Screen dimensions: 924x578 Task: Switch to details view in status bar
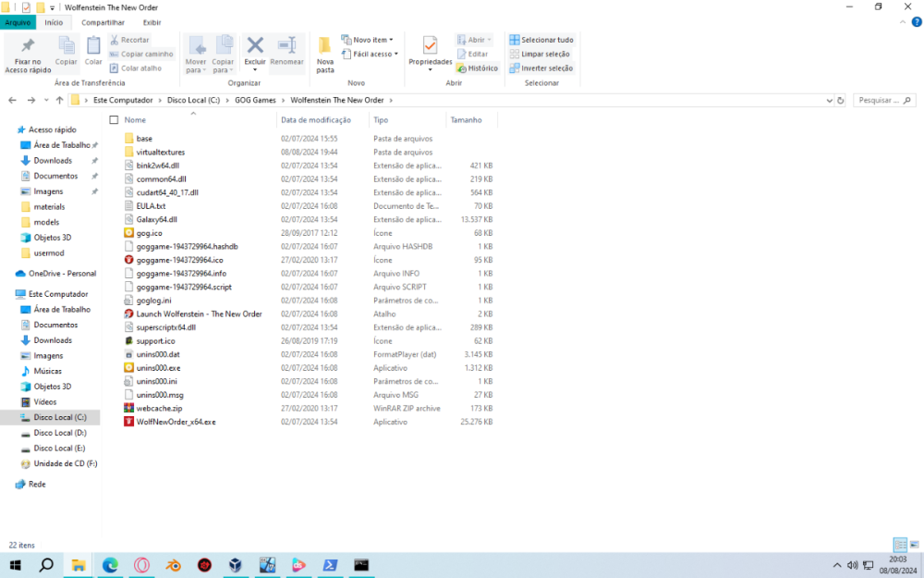(899, 545)
